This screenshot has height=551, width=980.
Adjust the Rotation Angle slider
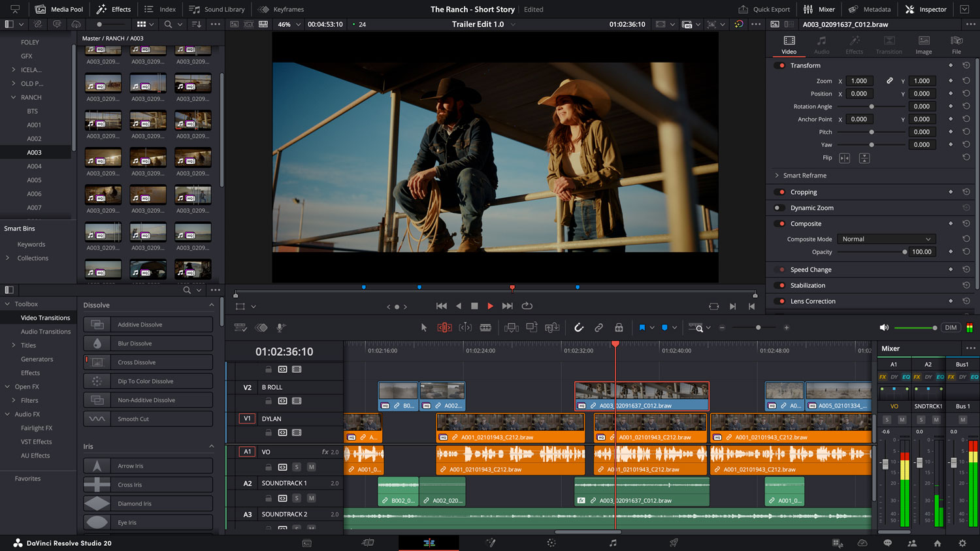pyautogui.click(x=871, y=106)
